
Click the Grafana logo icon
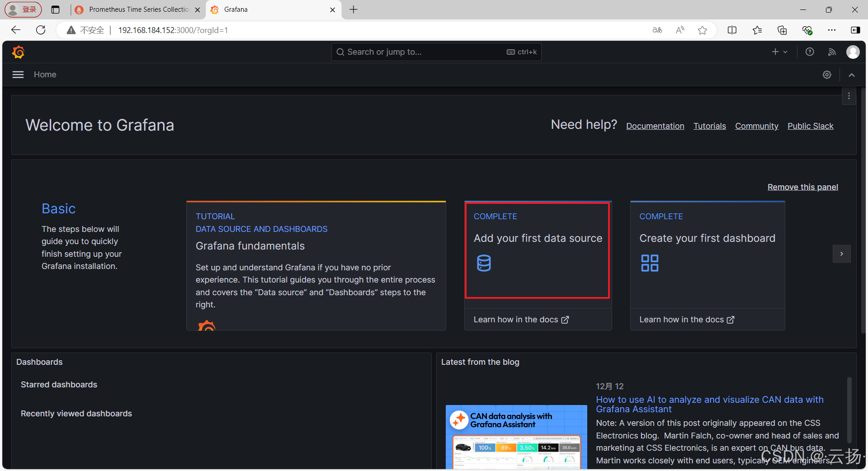point(18,52)
